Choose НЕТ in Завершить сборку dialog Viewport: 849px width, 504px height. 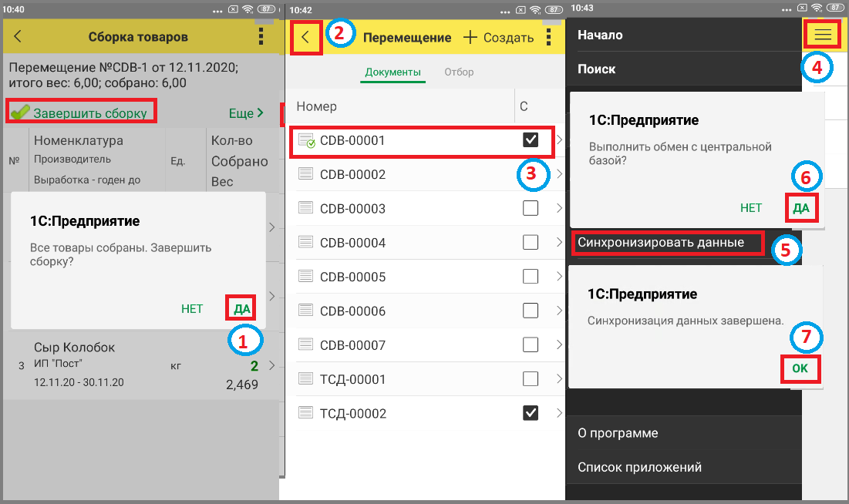(x=192, y=308)
